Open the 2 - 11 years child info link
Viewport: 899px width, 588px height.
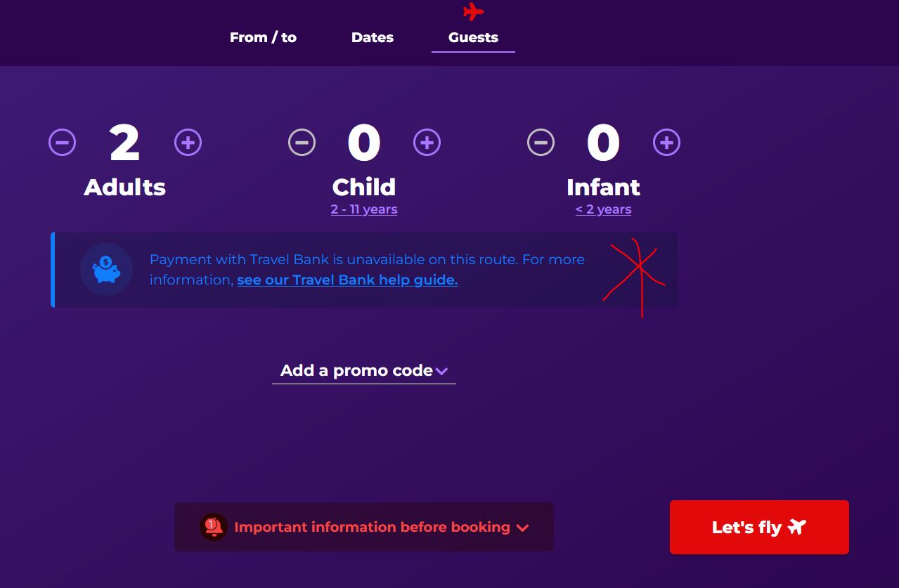[364, 209]
